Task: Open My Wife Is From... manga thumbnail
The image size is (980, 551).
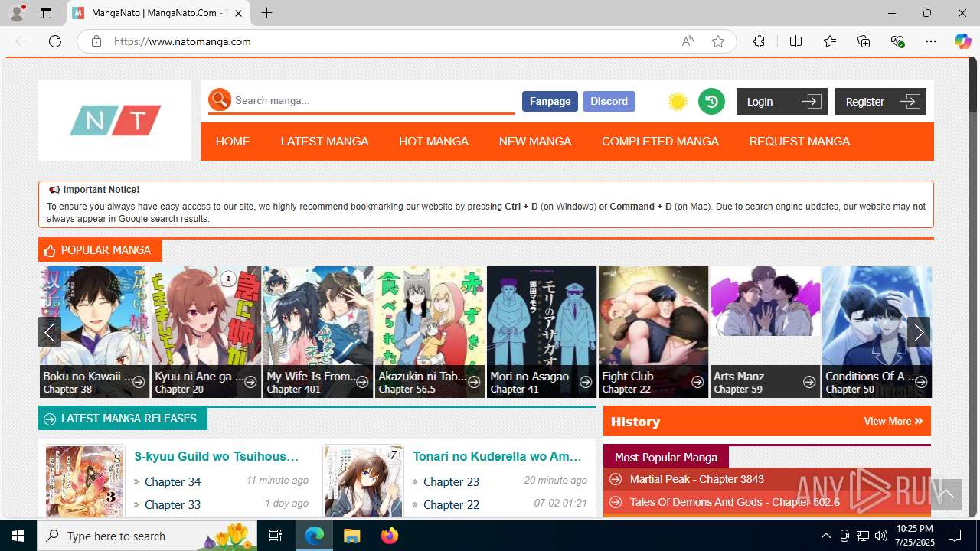Action: 318,332
